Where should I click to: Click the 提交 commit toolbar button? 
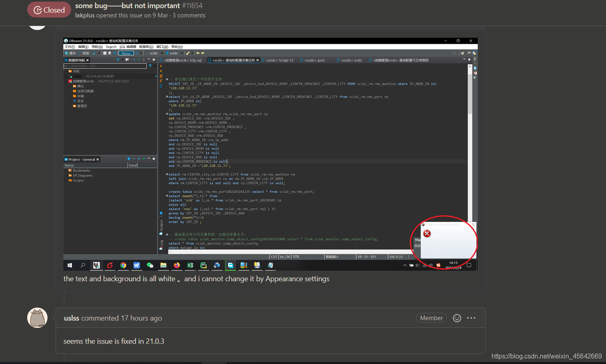pyautogui.click(x=71, y=53)
